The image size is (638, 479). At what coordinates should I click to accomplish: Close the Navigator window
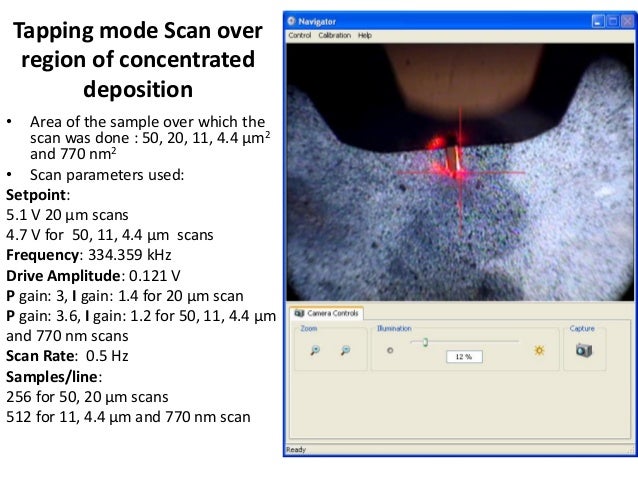[x=627, y=21]
